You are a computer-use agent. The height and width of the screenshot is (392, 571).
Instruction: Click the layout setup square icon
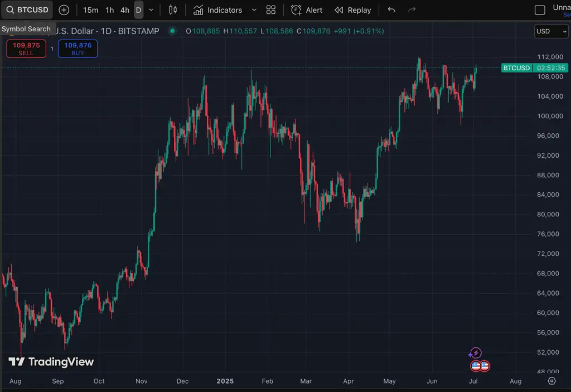540,10
